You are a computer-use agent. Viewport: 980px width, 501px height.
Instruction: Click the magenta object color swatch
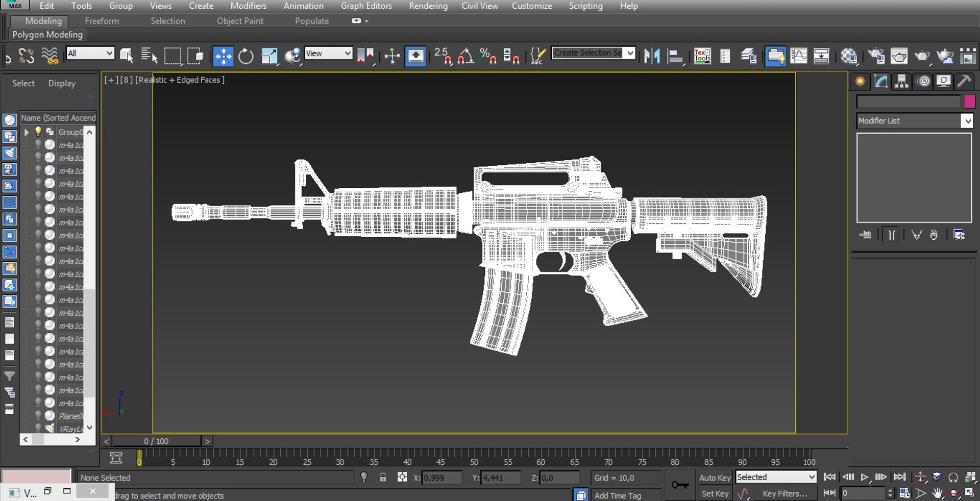(970, 102)
